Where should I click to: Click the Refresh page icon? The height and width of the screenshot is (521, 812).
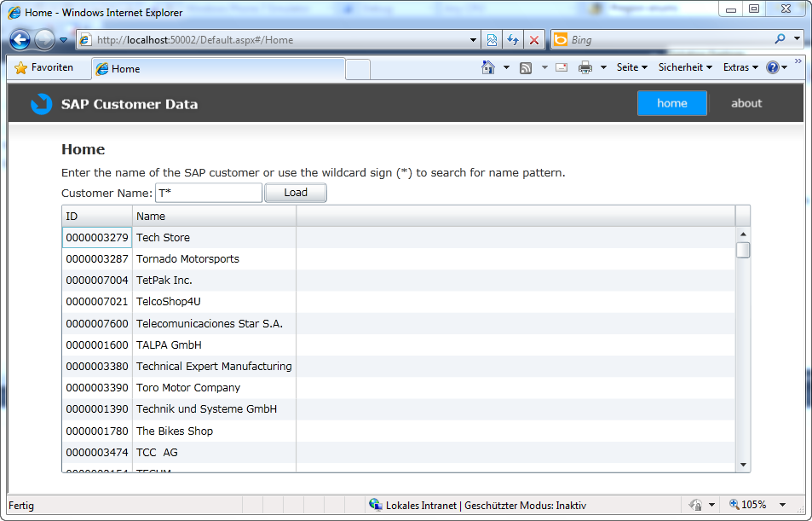click(513, 40)
